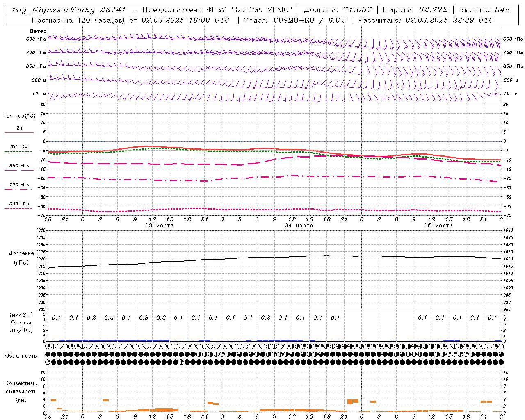Click the station title "Yug_Nignesortimky_23741"

pos(68,10)
